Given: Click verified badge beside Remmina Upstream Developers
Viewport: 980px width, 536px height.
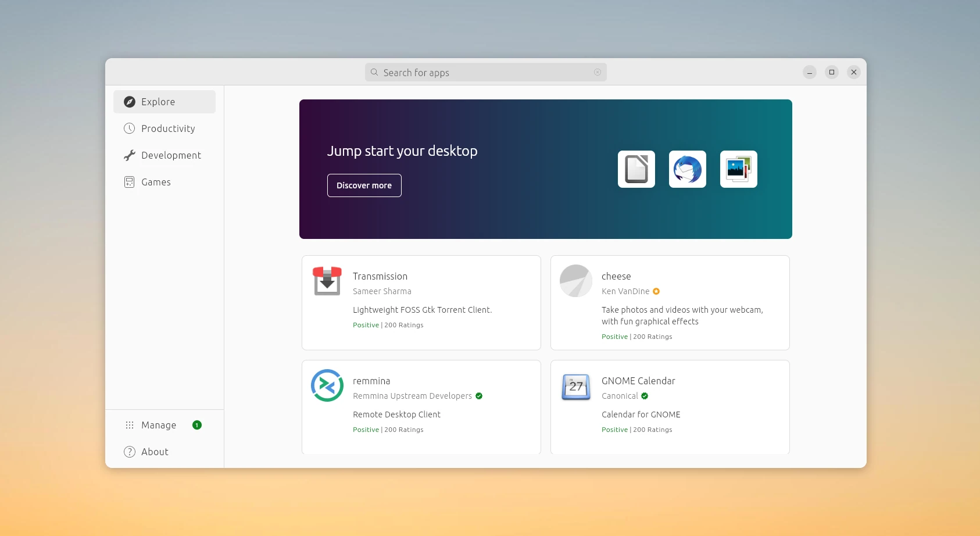Looking at the screenshot, I should 479,396.
